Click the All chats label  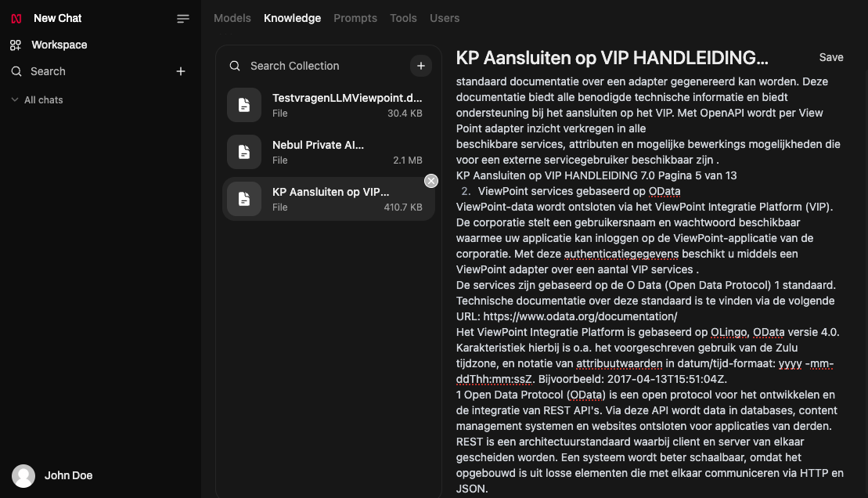[44, 100]
